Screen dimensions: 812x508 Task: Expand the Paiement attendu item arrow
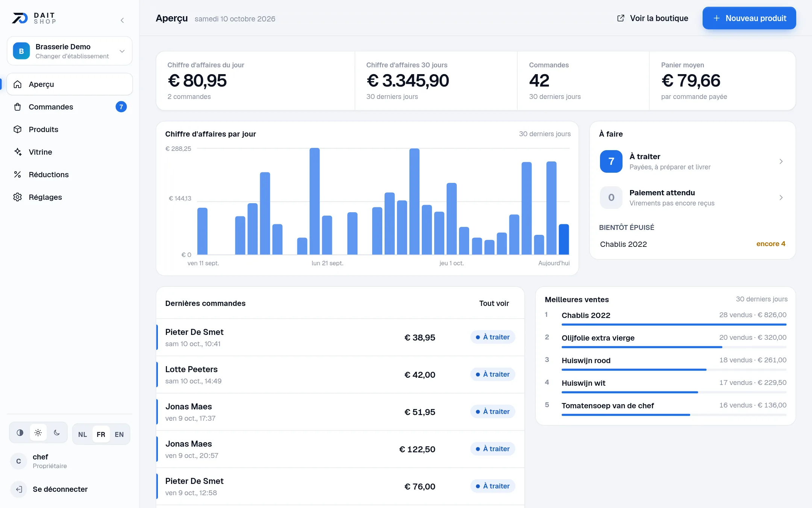(781, 198)
